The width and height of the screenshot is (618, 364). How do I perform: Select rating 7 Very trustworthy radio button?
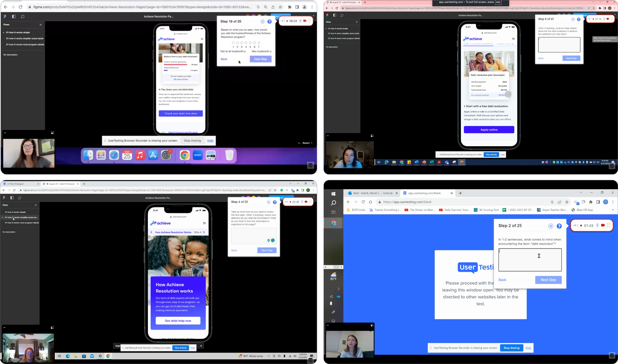point(259,43)
